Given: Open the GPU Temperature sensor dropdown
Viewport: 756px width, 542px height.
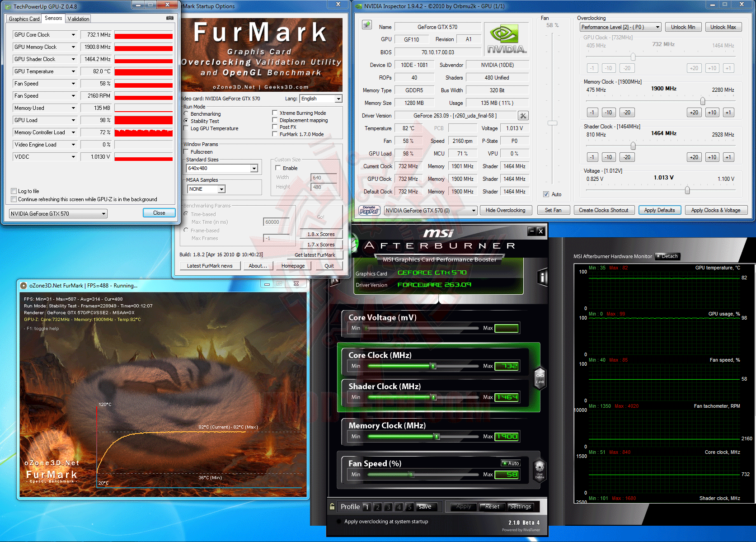Looking at the screenshot, I should (73, 71).
